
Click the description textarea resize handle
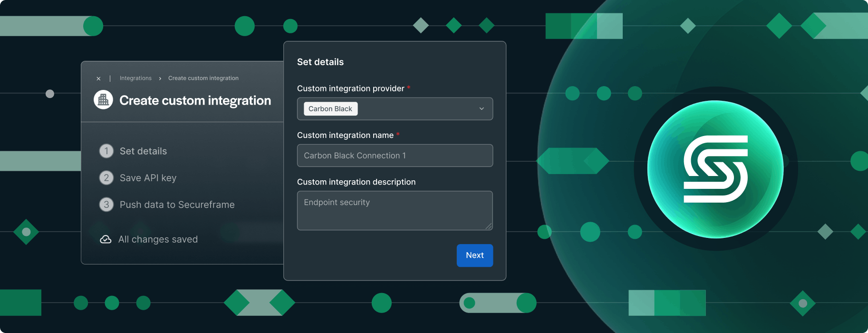pos(489,226)
